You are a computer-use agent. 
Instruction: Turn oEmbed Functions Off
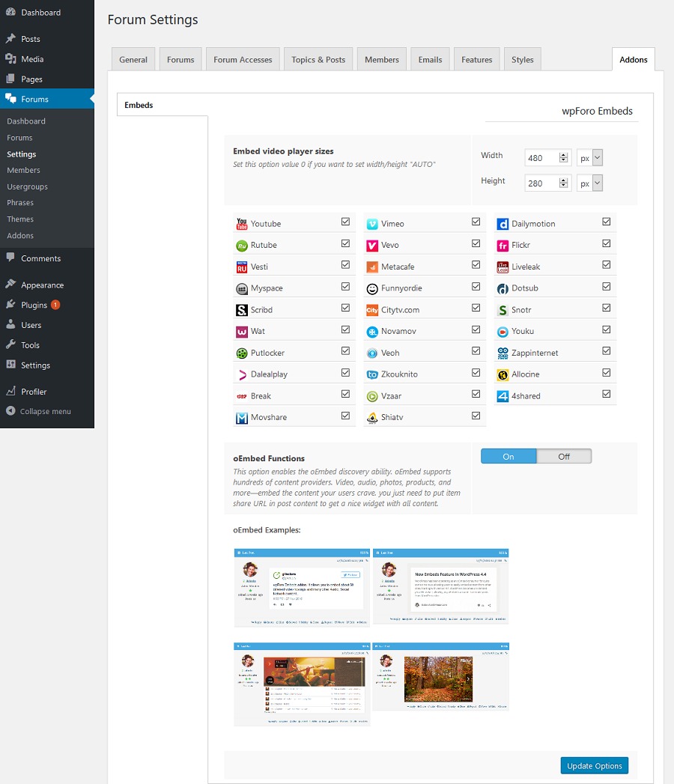(564, 456)
